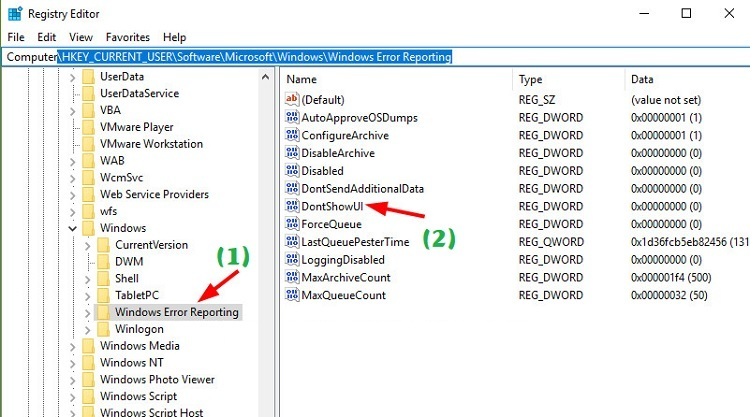The width and height of the screenshot is (755, 417).
Task: Select the AutoApproveOSDumps DWORD icon
Action: pos(292,117)
